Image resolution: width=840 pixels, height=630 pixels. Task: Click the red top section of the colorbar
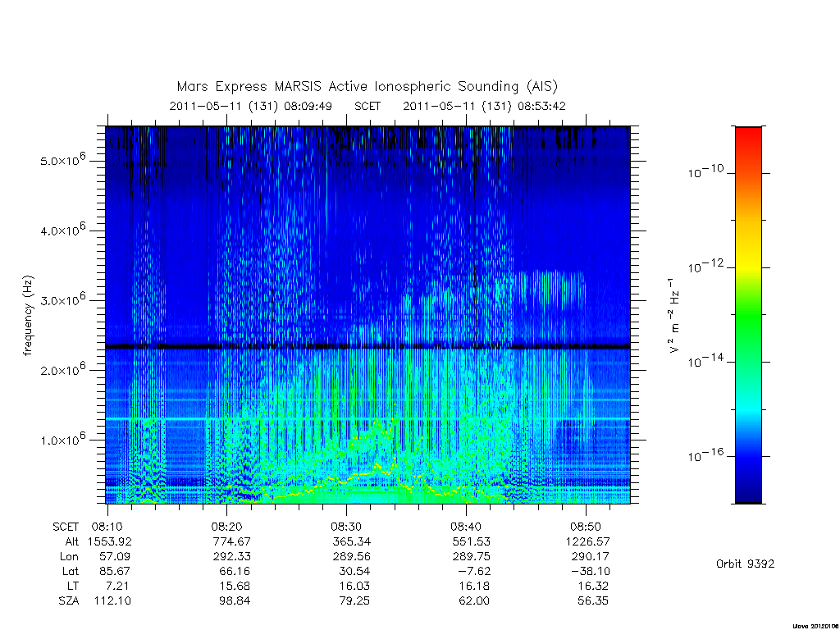tap(748, 140)
